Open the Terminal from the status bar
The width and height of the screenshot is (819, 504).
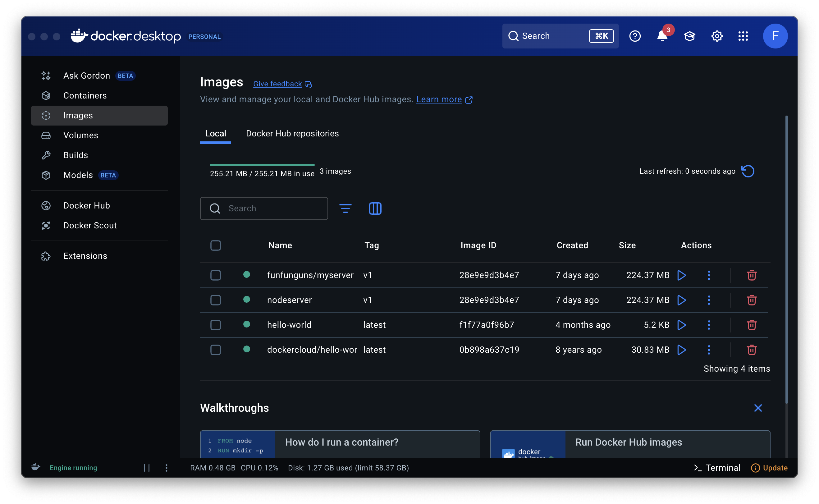(717, 468)
